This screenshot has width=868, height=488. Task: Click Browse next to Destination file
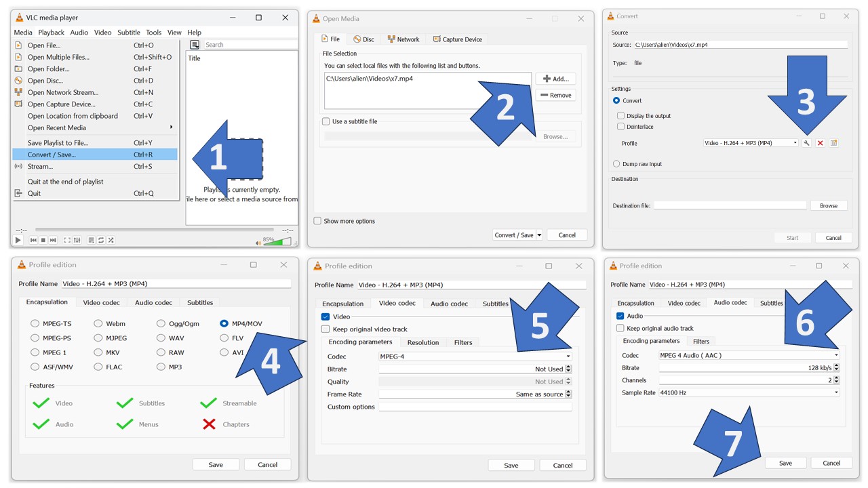pyautogui.click(x=828, y=205)
